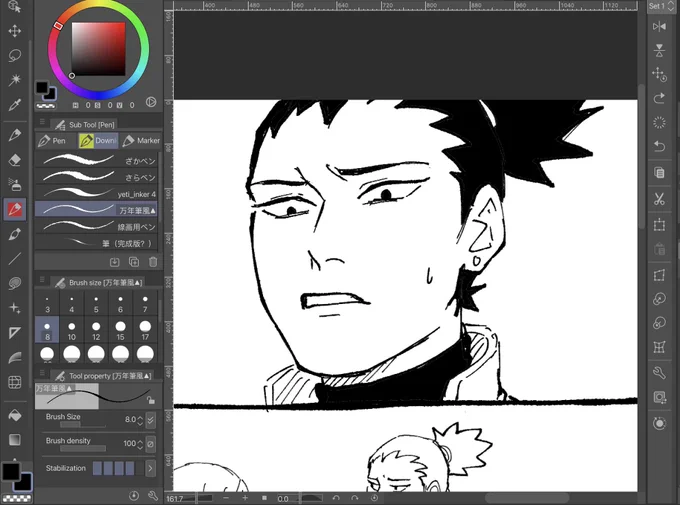Toggle the tool property lock icon

click(150, 400)
